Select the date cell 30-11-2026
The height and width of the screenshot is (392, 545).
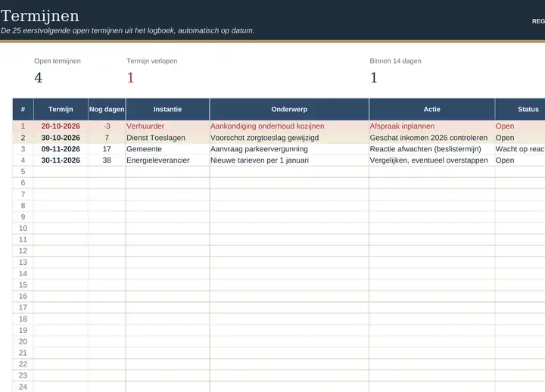coord(61,160)
